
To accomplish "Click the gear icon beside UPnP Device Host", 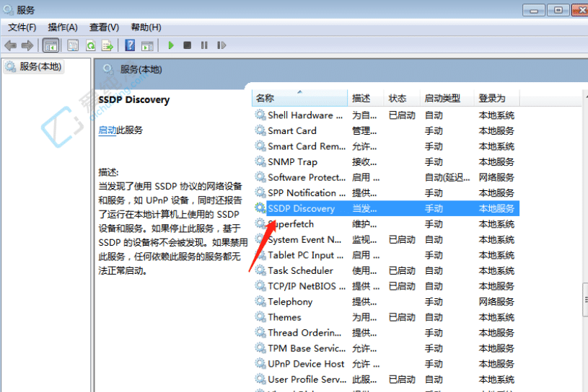I will pos(260,364).
